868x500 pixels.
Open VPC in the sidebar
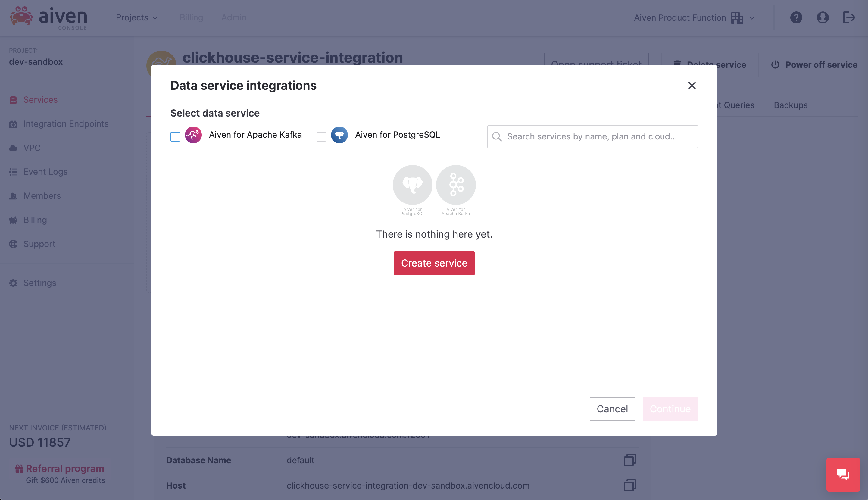click(x=32, y=148)
